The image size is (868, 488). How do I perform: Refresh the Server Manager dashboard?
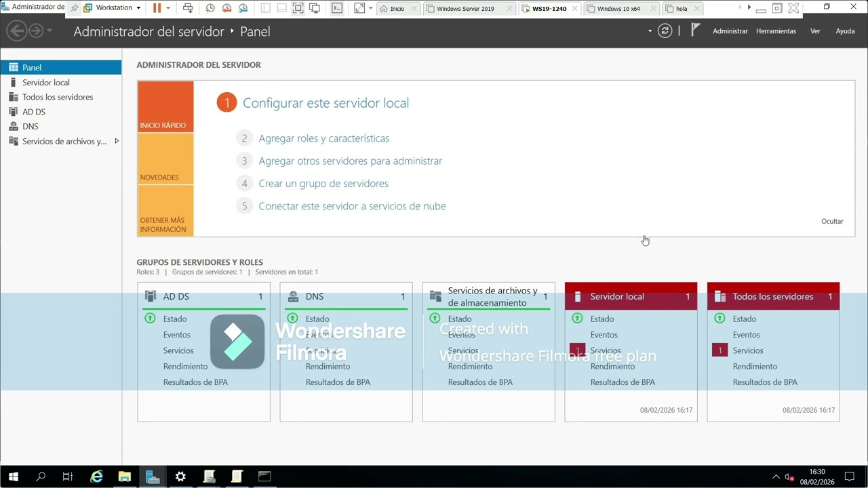pyautogui.click(x=665, y=30)
